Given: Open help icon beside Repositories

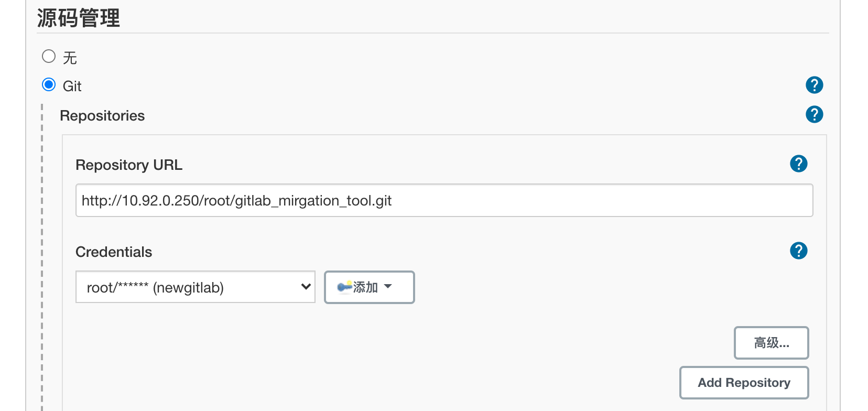Looking at the screenshot, I should tap(814, 114).
